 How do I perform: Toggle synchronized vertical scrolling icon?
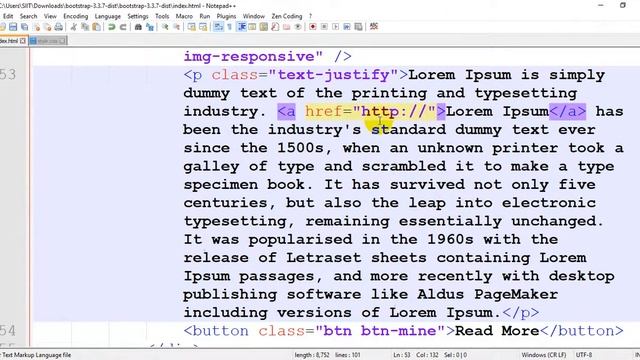[191, 27]
